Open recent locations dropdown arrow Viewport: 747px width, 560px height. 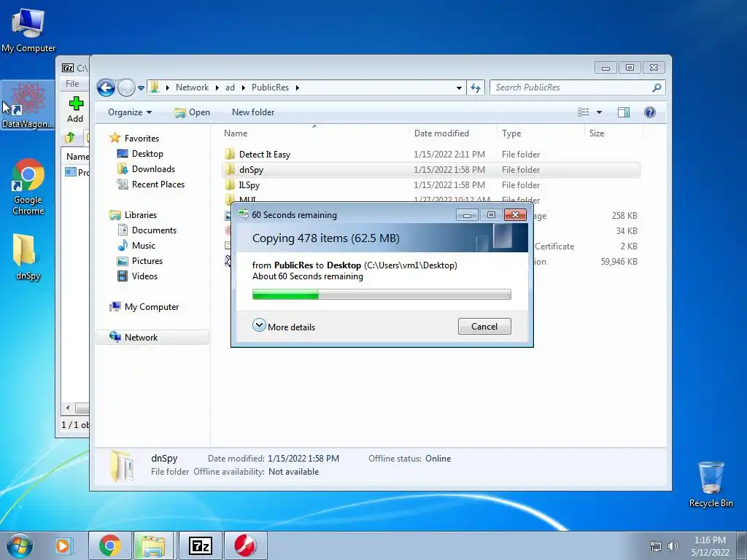pos(141,88)
